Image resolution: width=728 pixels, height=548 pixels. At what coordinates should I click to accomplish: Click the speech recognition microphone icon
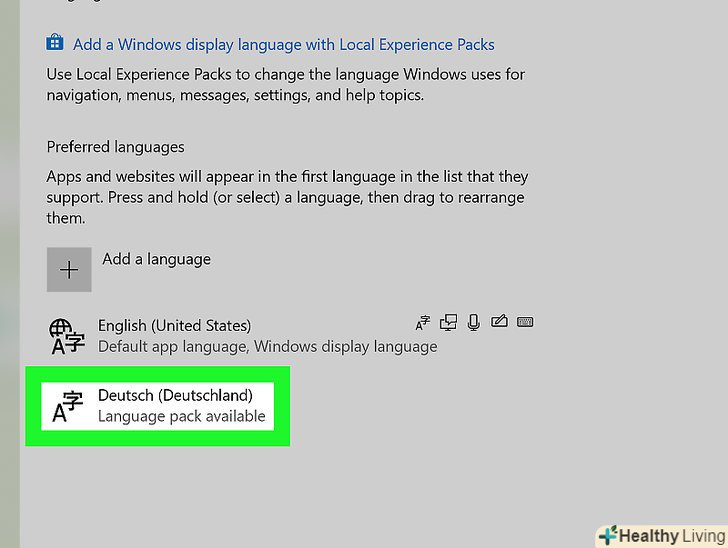tap(474, 322)
